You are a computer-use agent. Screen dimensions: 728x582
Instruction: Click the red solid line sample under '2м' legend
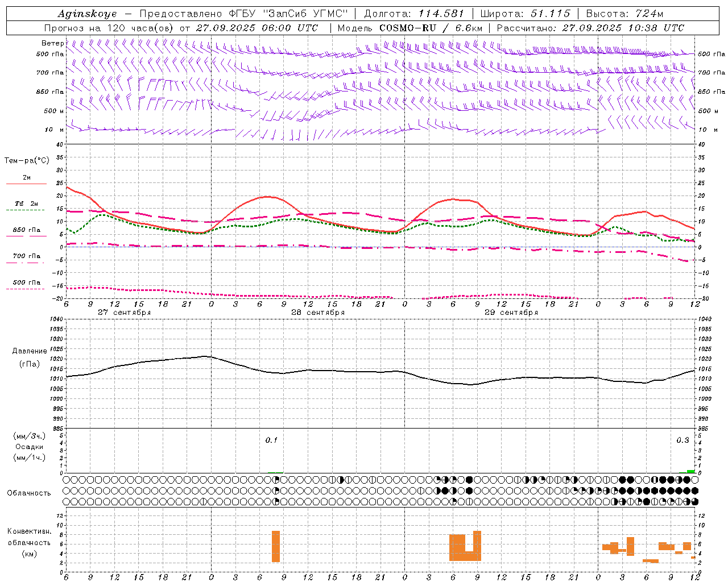coord(26,184)
